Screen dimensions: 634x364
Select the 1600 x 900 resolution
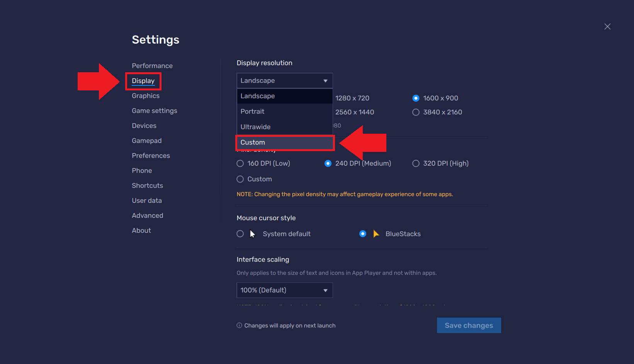(416, 98)
